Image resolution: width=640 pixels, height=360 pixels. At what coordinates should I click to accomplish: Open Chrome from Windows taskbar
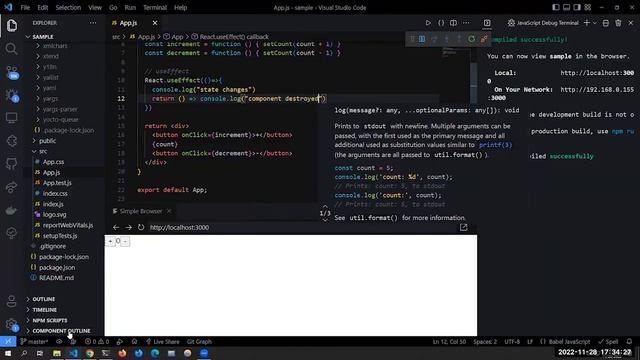click(x=89, y=353)
